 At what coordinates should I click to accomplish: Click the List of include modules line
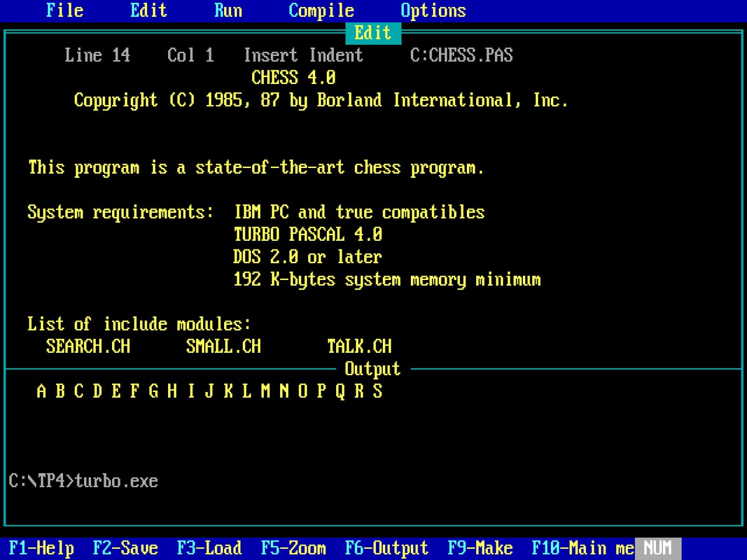(x=139, y=324)
